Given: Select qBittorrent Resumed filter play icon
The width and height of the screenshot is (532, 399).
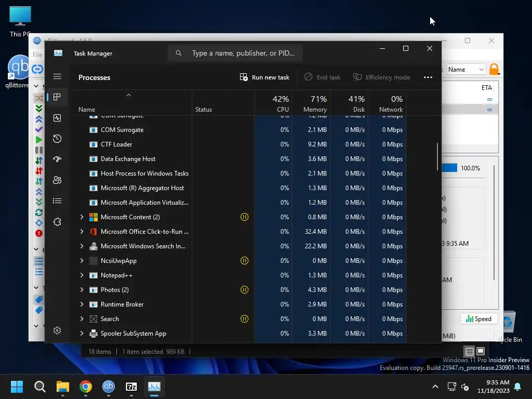Looking at the screenshot, I should (38, 139).
